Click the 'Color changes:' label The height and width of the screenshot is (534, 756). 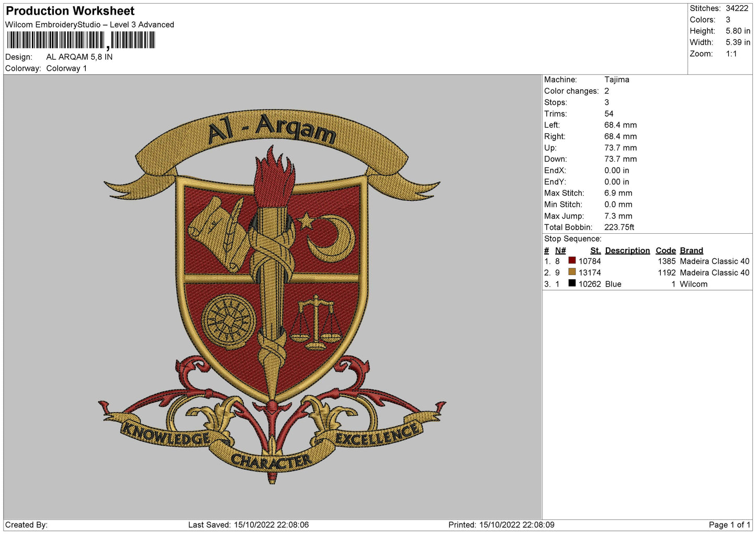[571, 91]
